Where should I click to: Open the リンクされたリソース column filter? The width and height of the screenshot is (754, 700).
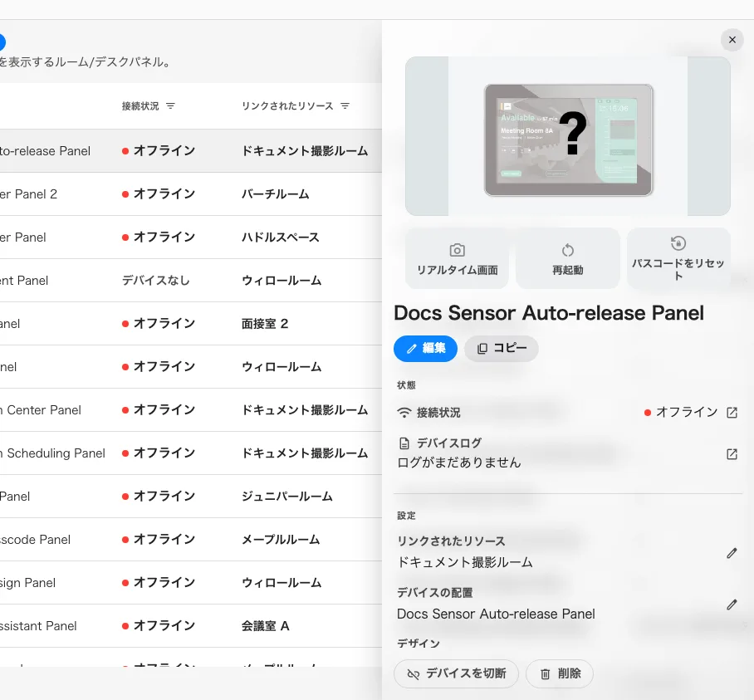tap(345, 105)
